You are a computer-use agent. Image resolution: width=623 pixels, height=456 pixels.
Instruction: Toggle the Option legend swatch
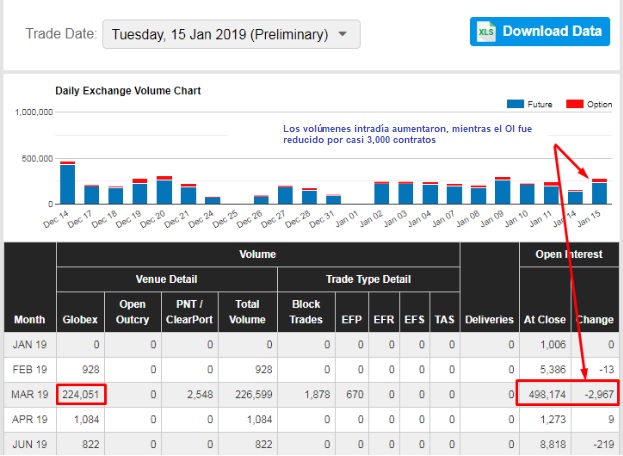pos(575,104)
